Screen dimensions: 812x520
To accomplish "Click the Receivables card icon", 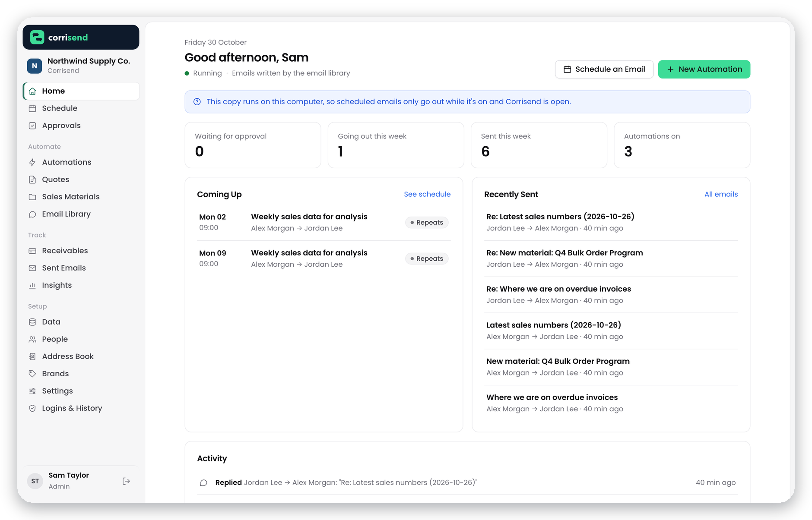I will [x=32, y=251].
